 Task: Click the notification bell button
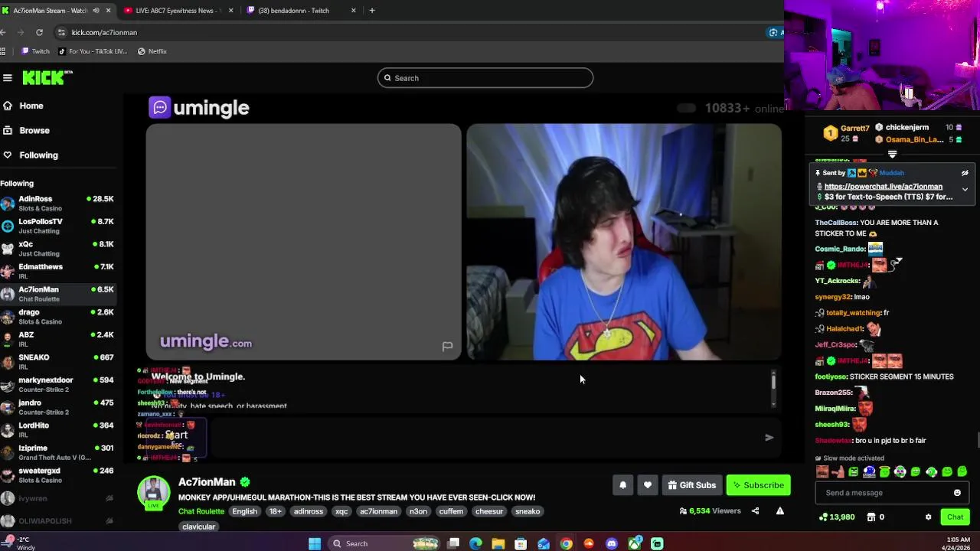[622, 484]
